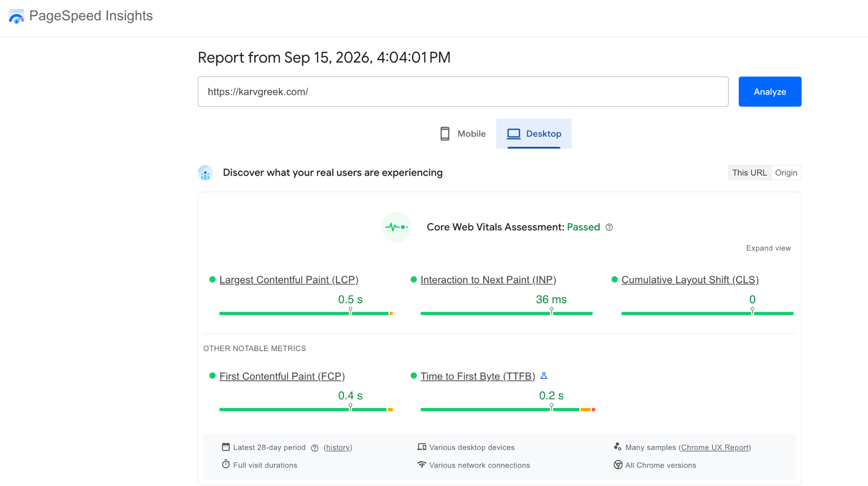Click the Desktop laptop icon
This screenshot has width=868, height=486.
point(514,134)
